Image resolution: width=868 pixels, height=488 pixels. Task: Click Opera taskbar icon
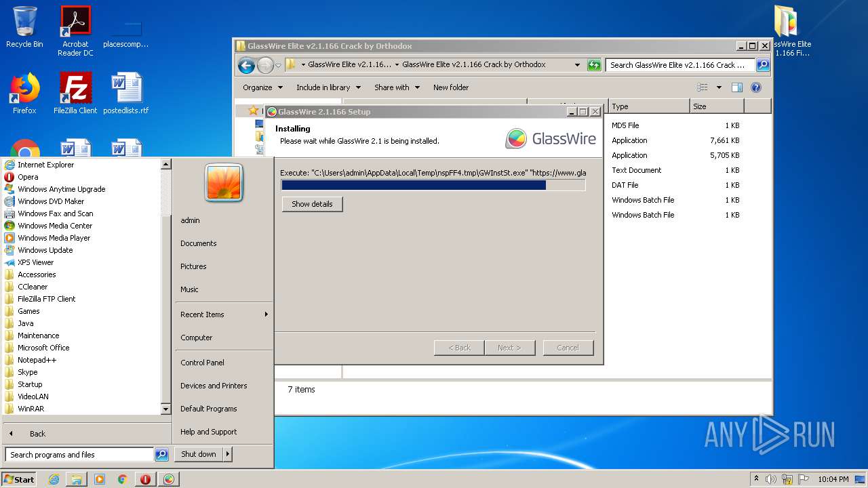[x=145, y=479]
